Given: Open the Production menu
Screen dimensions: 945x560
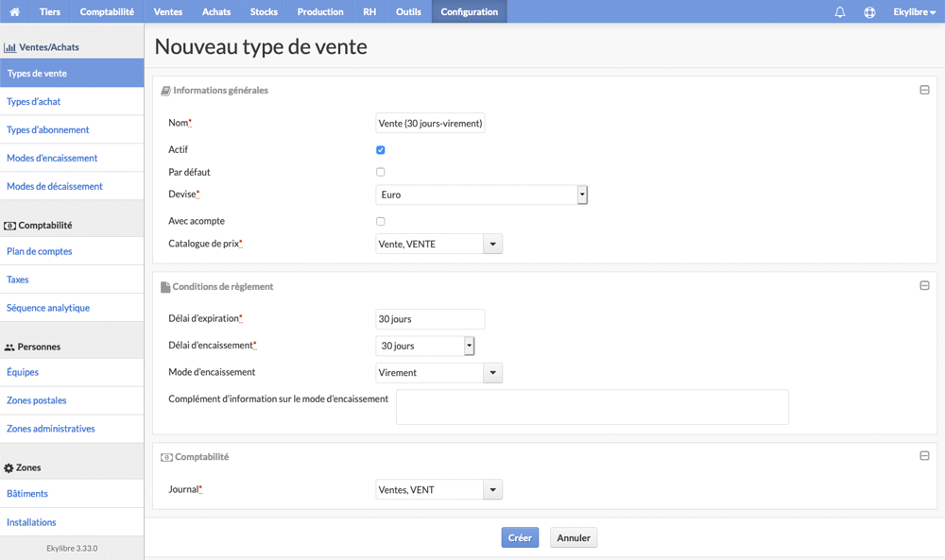Looking at the screenshot, I should [x=320, y=11].
